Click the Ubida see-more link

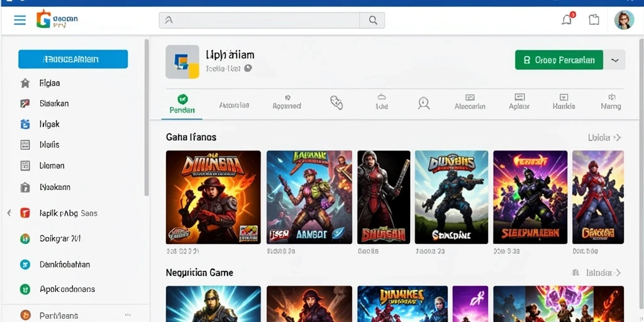coord(604,138)
